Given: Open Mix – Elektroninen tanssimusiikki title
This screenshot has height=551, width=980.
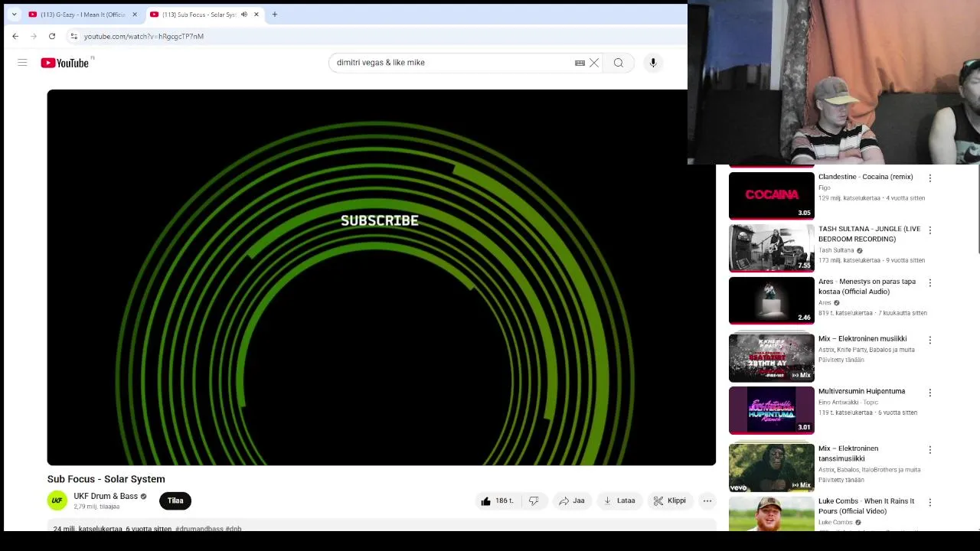Looking at the screenshot, I should tap(848, 454).
